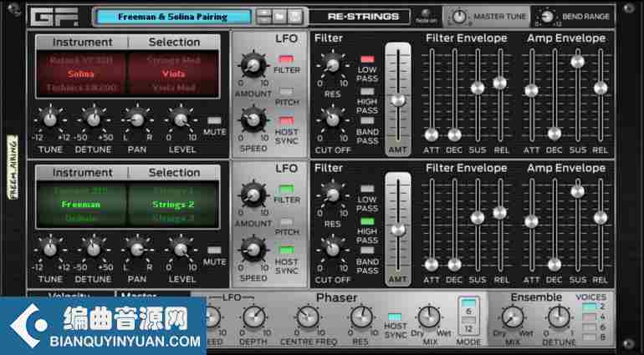Click the Freeman layer filter AMT slider
This screenshot has height=355, width=644.
(x=397, y=230)
